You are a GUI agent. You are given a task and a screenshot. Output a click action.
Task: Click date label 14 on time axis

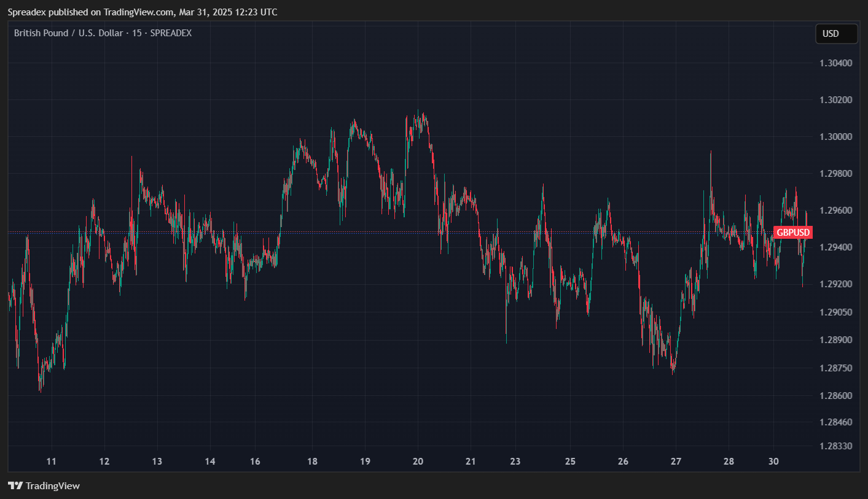click(x=210, y=462)
